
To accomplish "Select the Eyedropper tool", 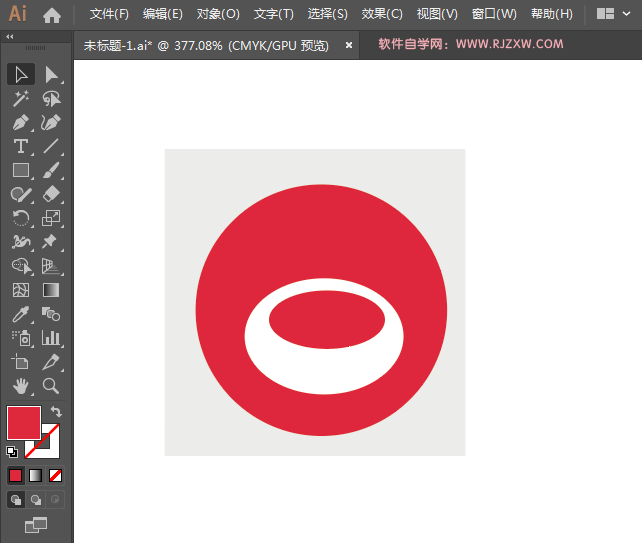I will click(x=21, y=314).
